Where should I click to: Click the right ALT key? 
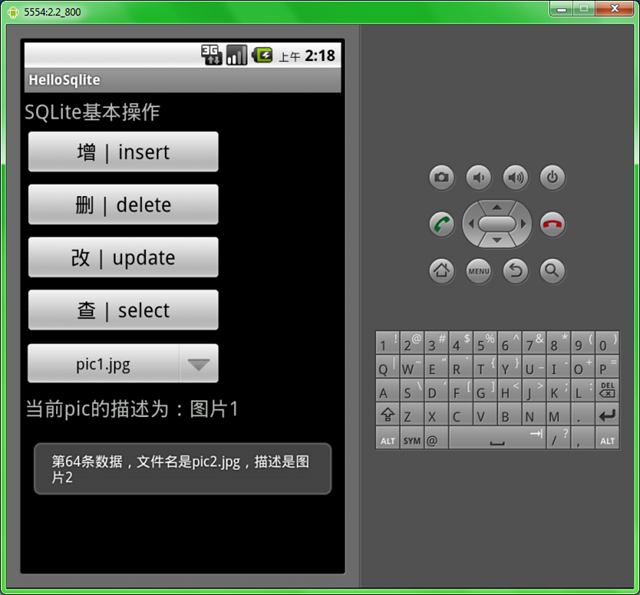[607, 439]
